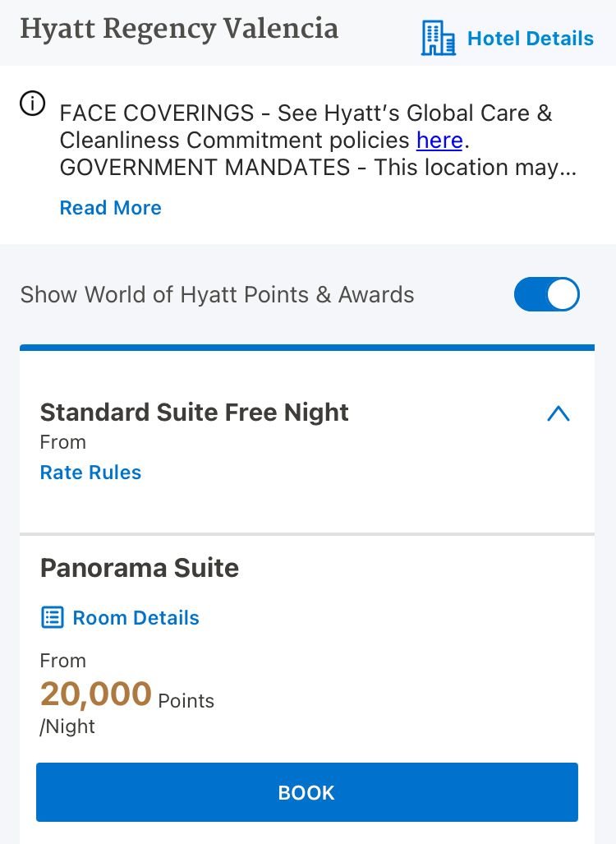Click the Panorama Suite room name

click(x=140, y=568)
